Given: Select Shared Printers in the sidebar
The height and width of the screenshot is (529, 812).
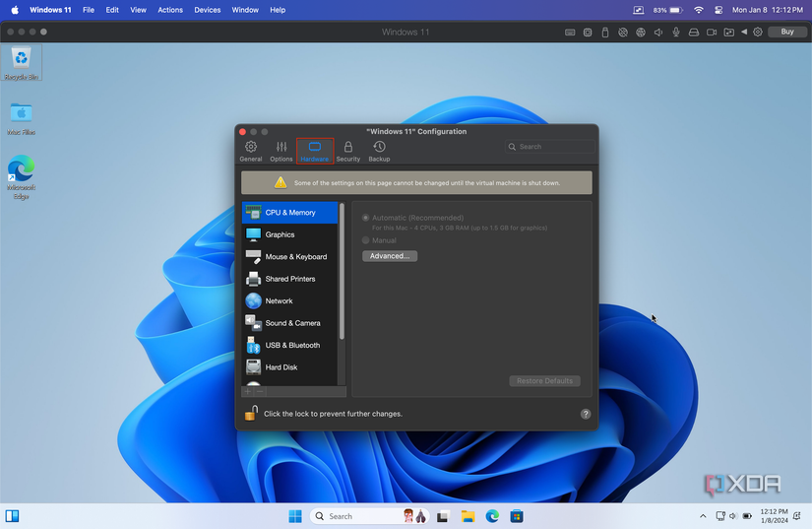Looking at the screenshot, I should (x=290, y=279).
